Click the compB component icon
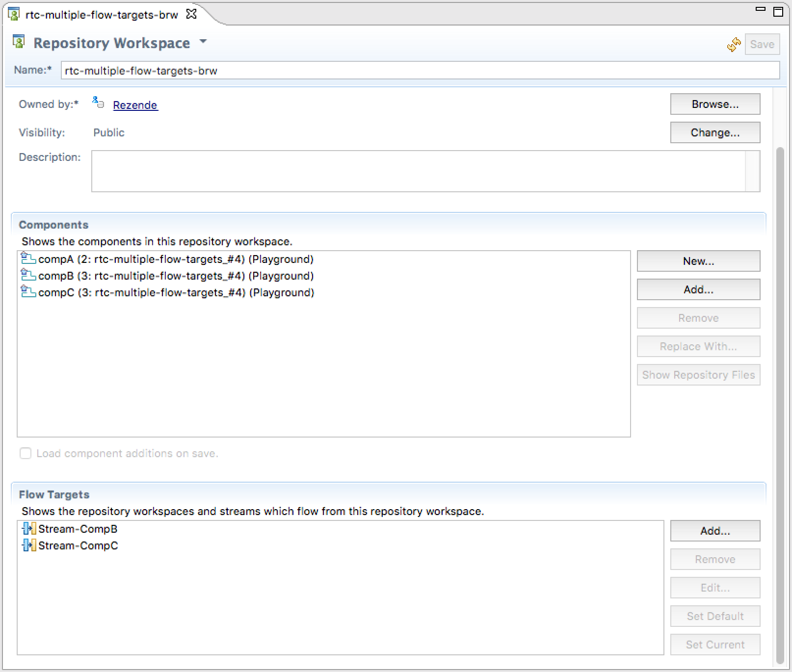The width and height of the screenshot is (792, 672). [x=28, y=275]
